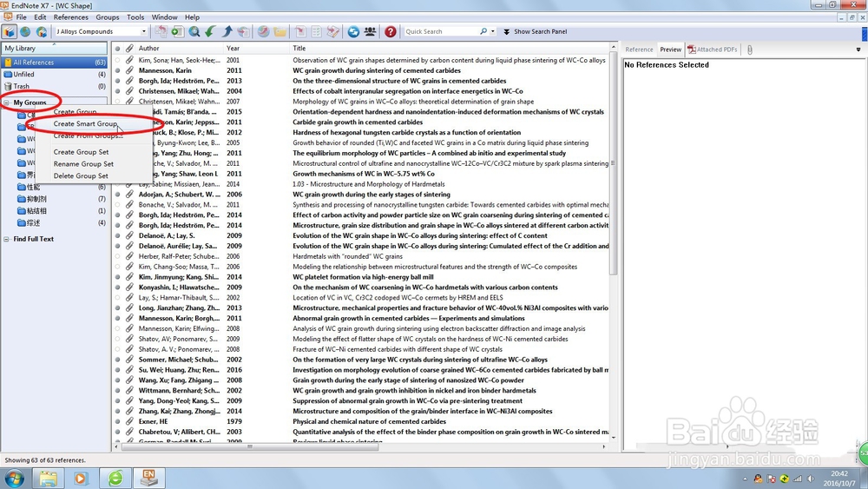This screenshot has height=489, width=868.
Task: Open the References menu
Action: pyautogui.click(x=70, y=17)
